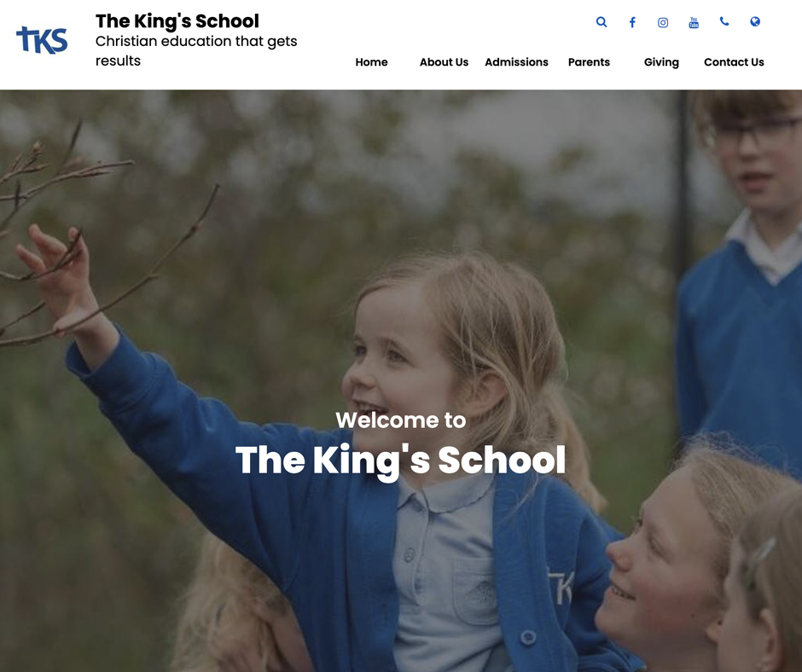Open the search icon in header

(601, 22)
